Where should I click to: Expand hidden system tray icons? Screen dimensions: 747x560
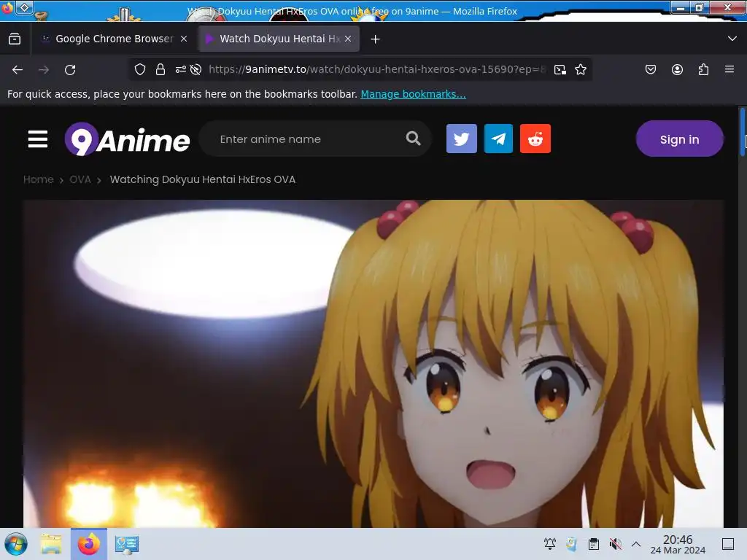pos(636,544)
